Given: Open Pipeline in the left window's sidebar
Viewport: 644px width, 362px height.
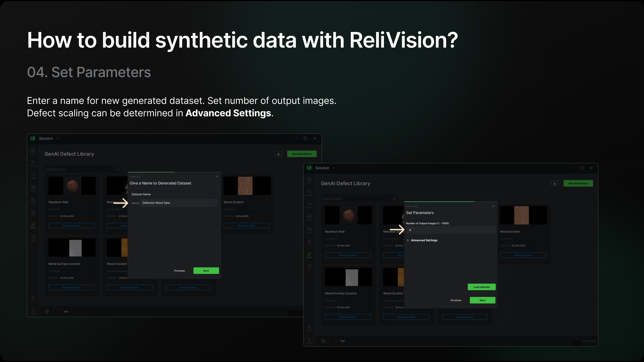Looking at the screenshot, I should tap(33, 200).
